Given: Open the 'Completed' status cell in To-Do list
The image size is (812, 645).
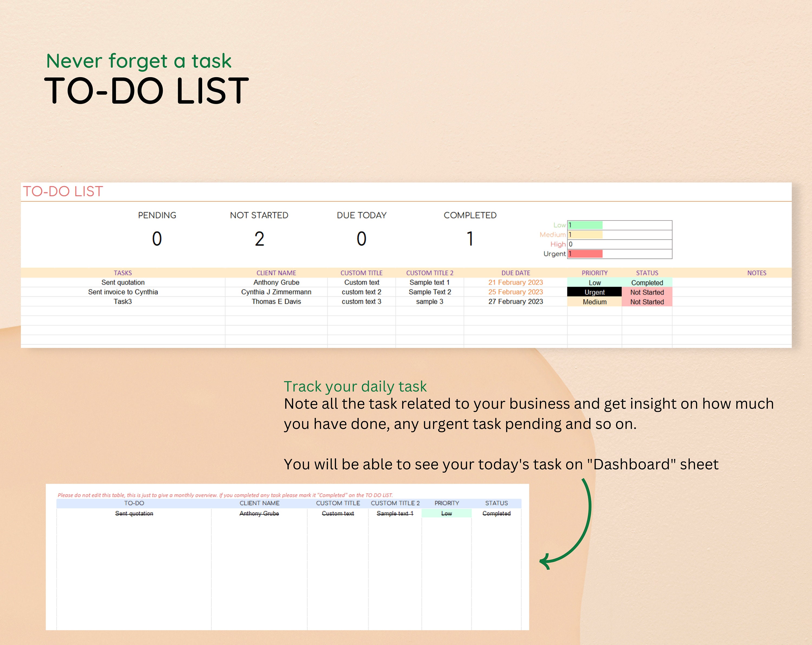Looking at the screenshot, I should [647, 282].
